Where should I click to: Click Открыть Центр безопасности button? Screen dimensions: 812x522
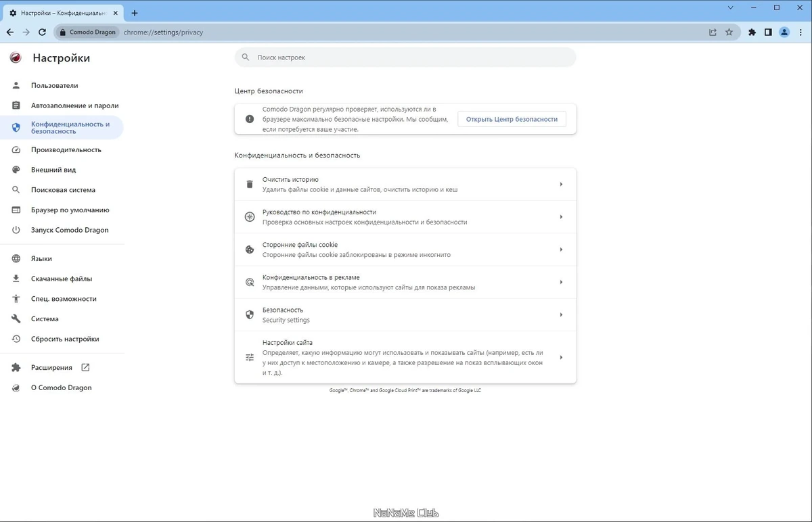(512, 119)
